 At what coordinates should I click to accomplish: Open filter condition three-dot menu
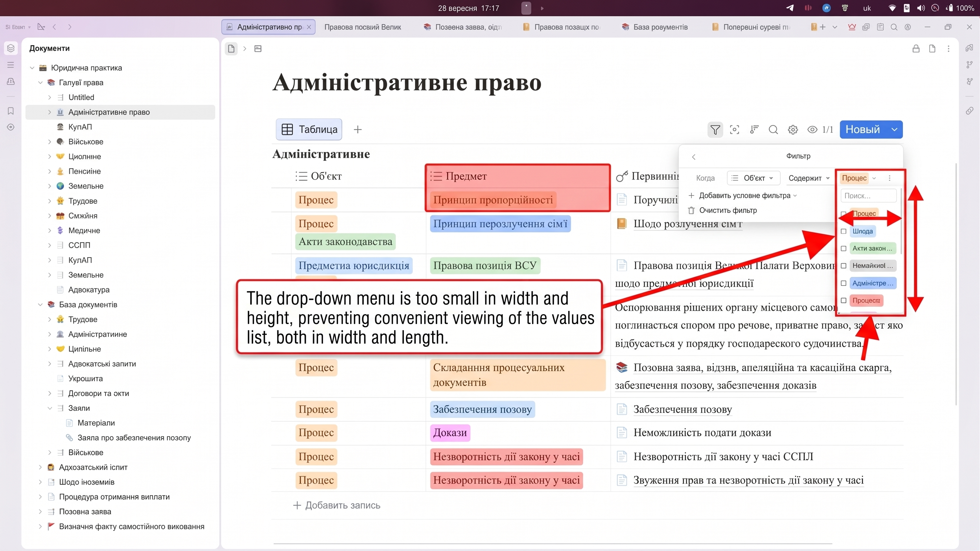[x=890, y=178]
